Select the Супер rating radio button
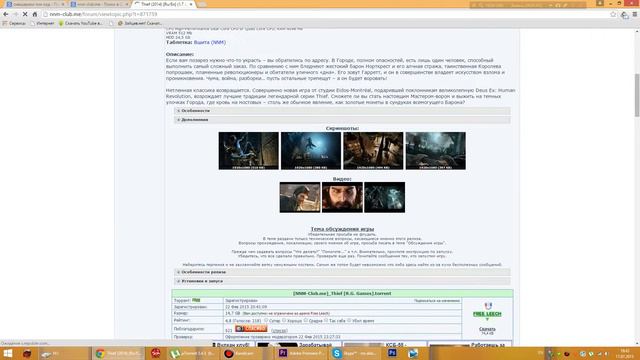 pos(266,320)
